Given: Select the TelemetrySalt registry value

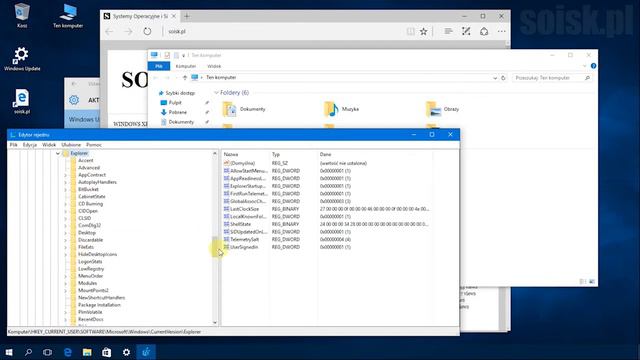Looking at the screenshot, I should click(x=244, y=240).
